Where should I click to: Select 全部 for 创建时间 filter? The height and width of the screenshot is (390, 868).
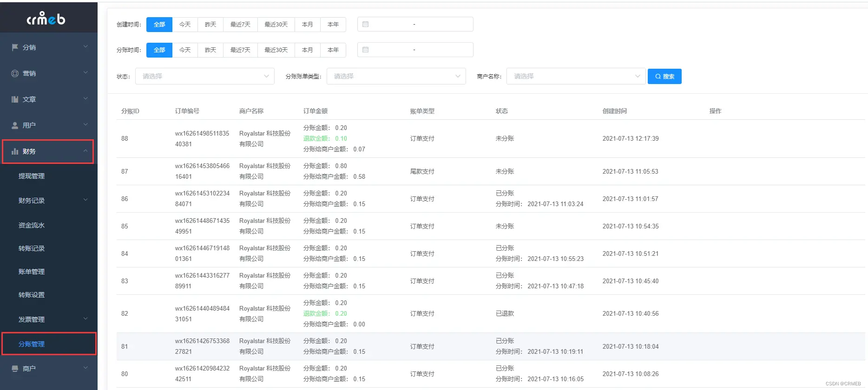159,24
